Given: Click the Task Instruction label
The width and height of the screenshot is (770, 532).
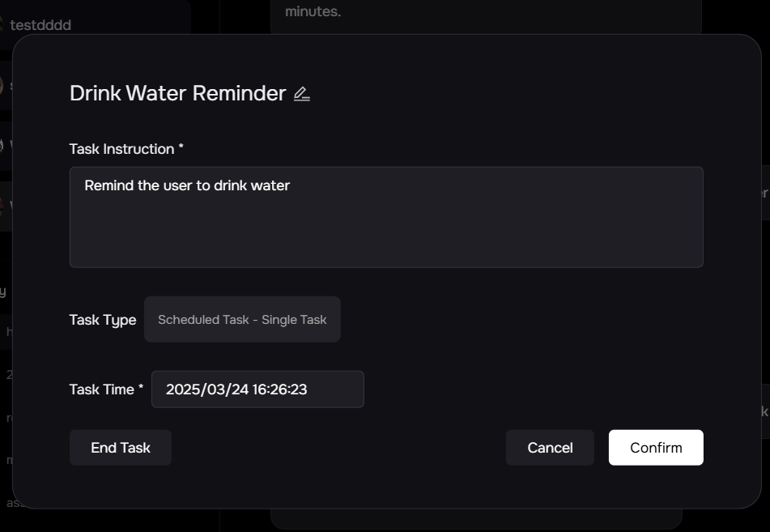Looking at the screenshot, I should point(121,149).
